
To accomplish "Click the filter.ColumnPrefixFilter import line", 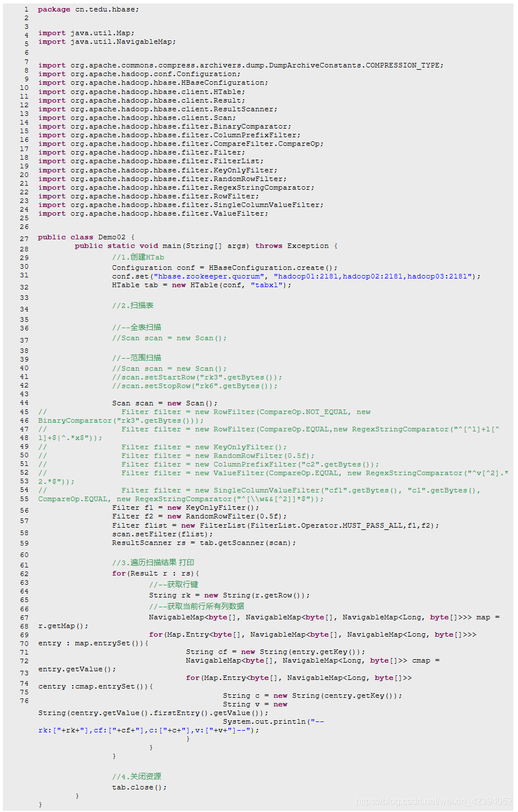I will [x=170, y=135].
